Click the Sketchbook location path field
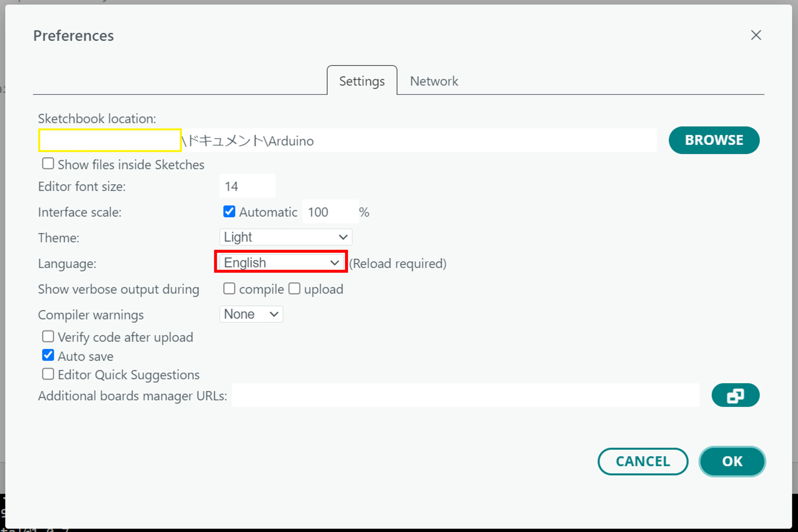Screen dimensions: 798x532 [x=348, y=140]
